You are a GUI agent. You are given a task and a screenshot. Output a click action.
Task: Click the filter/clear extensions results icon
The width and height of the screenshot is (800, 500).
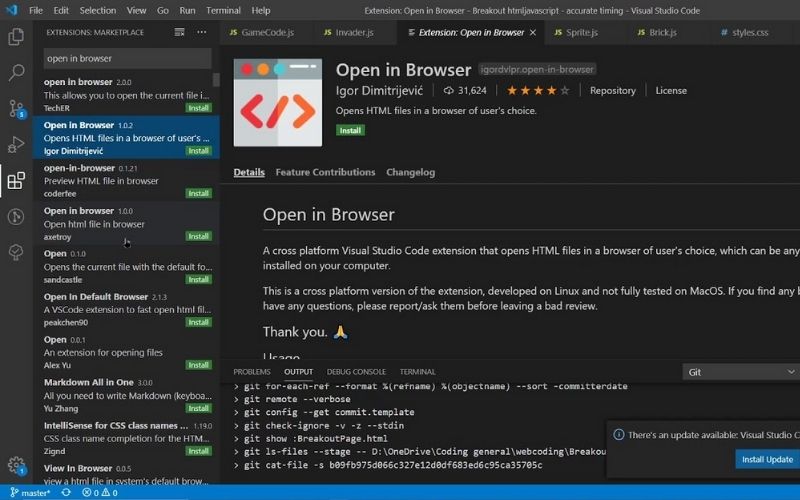[179, 32]
